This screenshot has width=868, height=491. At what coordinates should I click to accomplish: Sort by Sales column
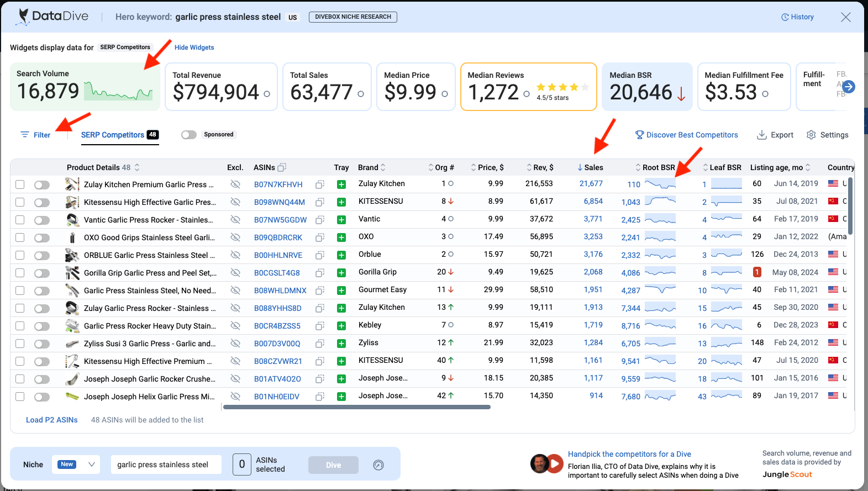590,167
